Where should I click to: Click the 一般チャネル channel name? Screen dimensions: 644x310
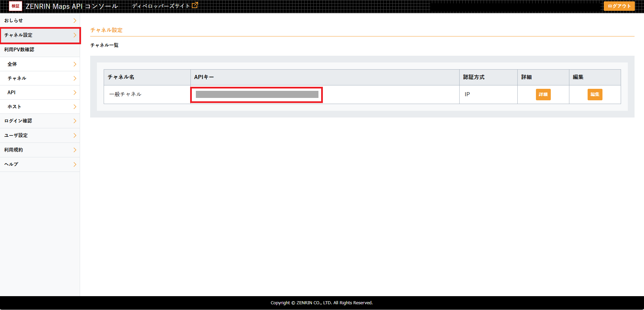125,94
